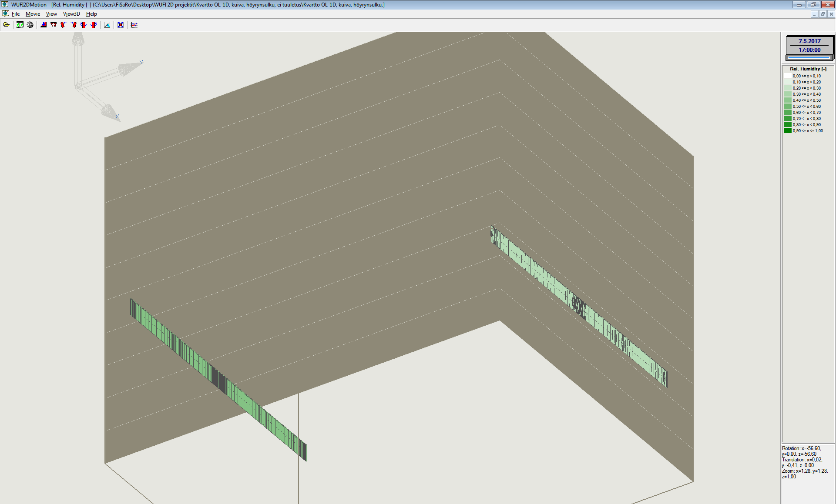Click the zoom fit red square icon
This screenshot has width=836, height=504.
(121, 25)
